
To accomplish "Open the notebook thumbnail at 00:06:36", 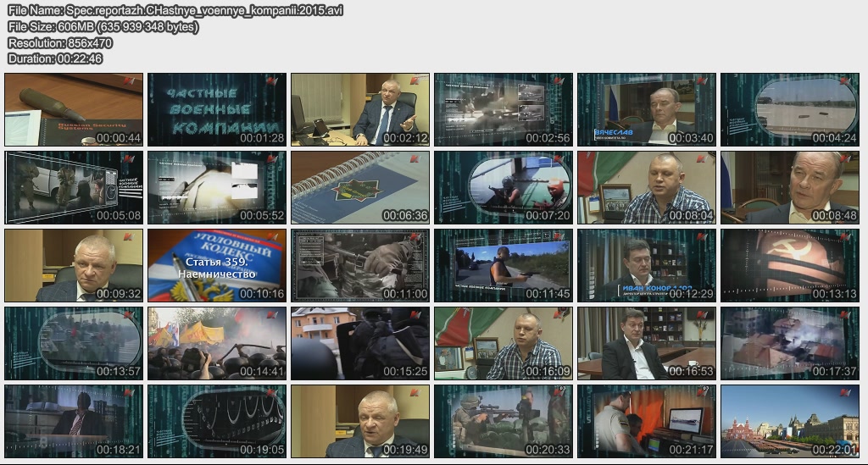I will pyautogui.click(x=360, y=187).
